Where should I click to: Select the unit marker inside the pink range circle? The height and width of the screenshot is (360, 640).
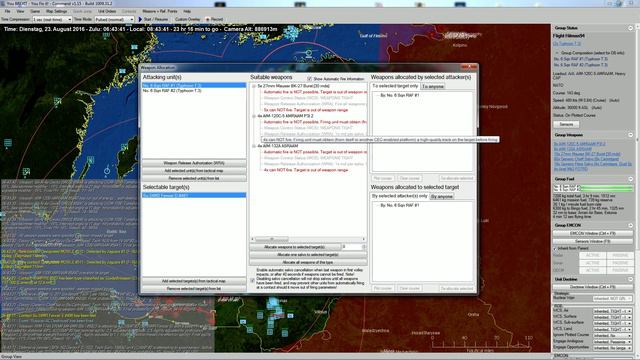[x=309, y=53]
